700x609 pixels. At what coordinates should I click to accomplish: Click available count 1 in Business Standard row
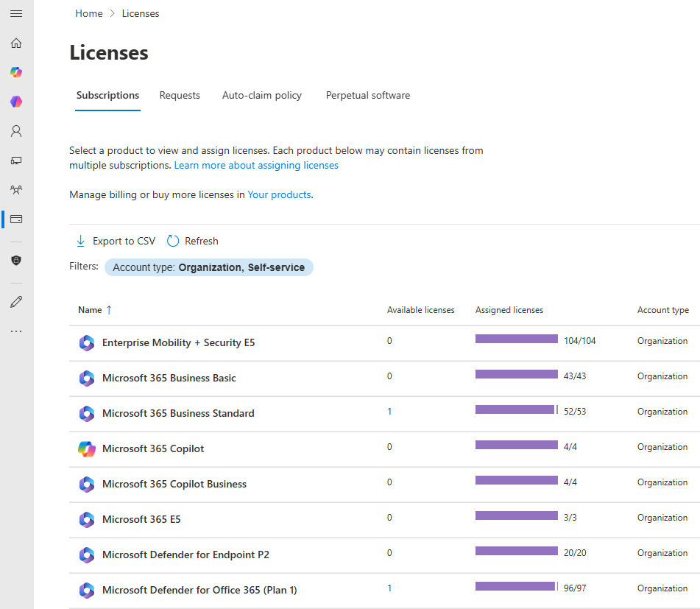coord(389,411)
